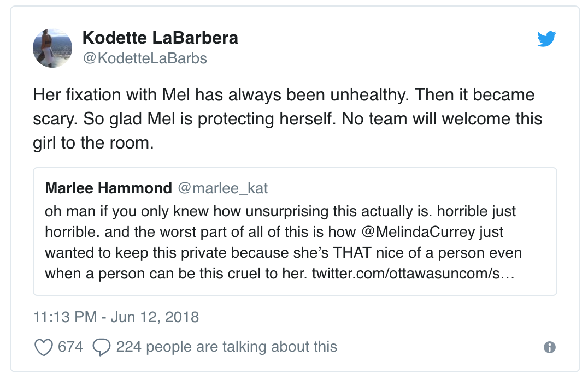
Task: Like the tweet with the heart icon
Action: 44,347
